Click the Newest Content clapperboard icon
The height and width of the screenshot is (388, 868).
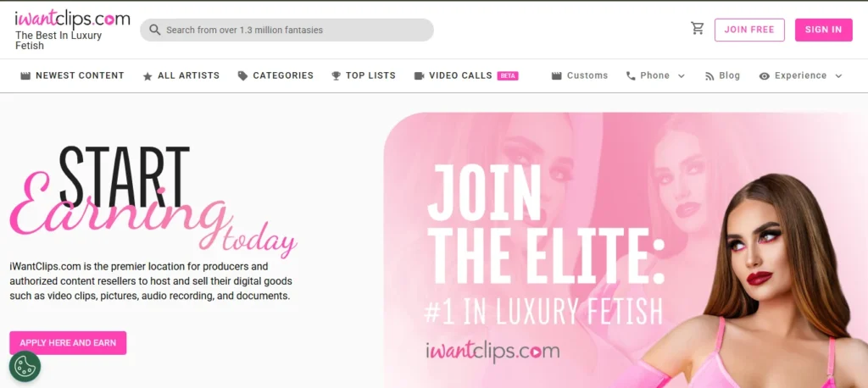point(25,76)
